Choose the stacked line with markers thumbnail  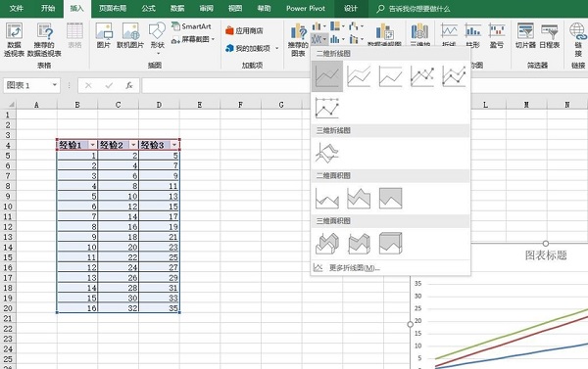tap(454, 76)
